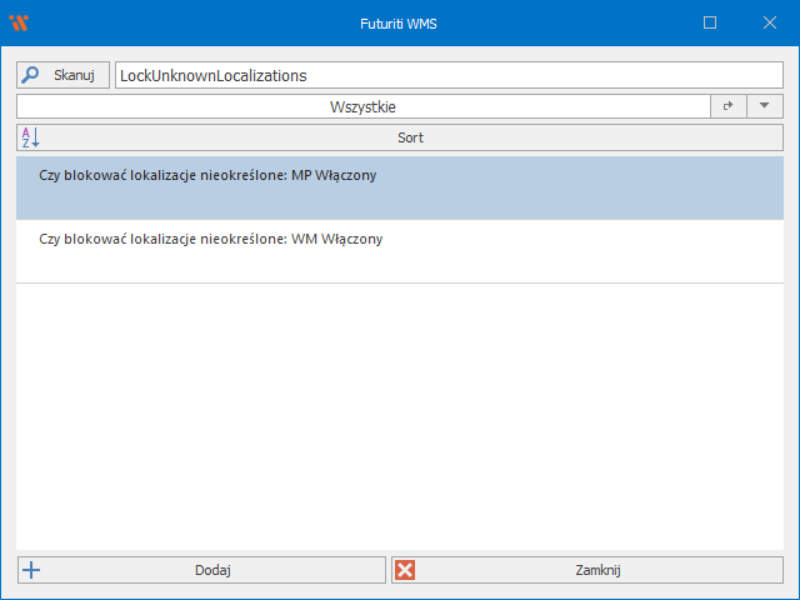Click the empty area below the list

click(x=400, y=420)
